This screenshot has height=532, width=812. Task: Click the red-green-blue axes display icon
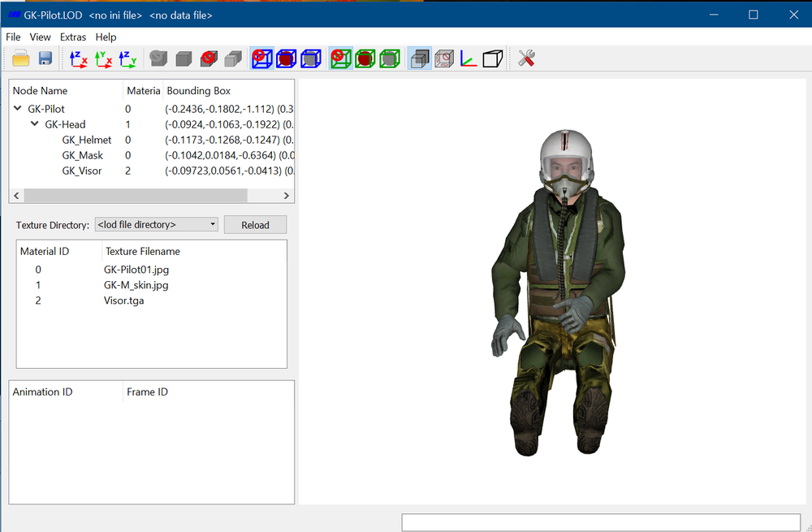[469, 58]
